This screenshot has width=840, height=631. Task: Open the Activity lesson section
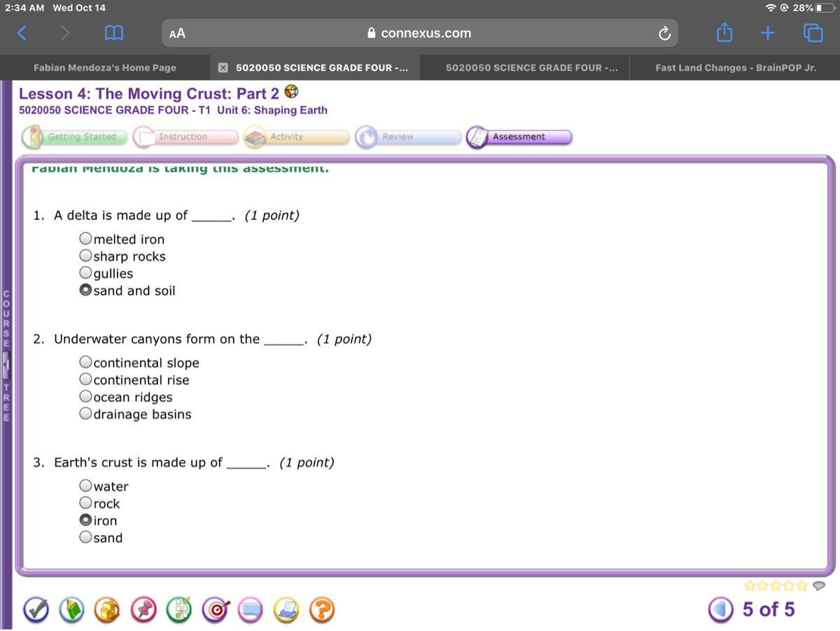click(297, 137)
